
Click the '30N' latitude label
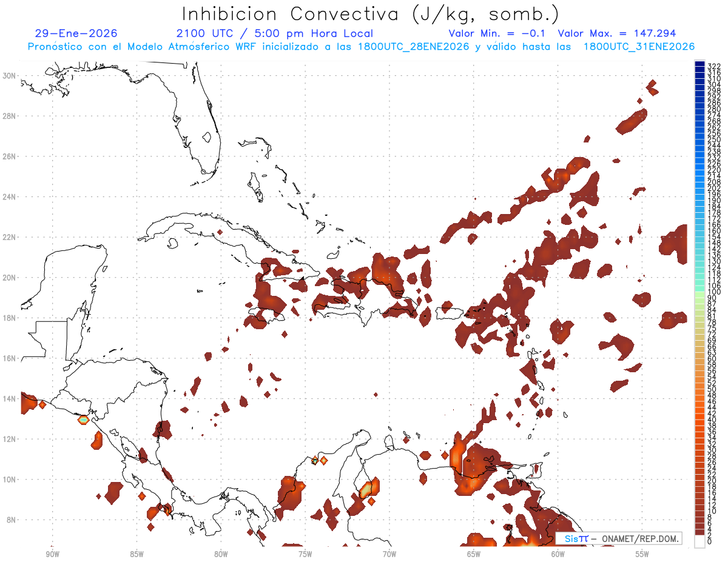pyautogui.click(x=9, y=75)
